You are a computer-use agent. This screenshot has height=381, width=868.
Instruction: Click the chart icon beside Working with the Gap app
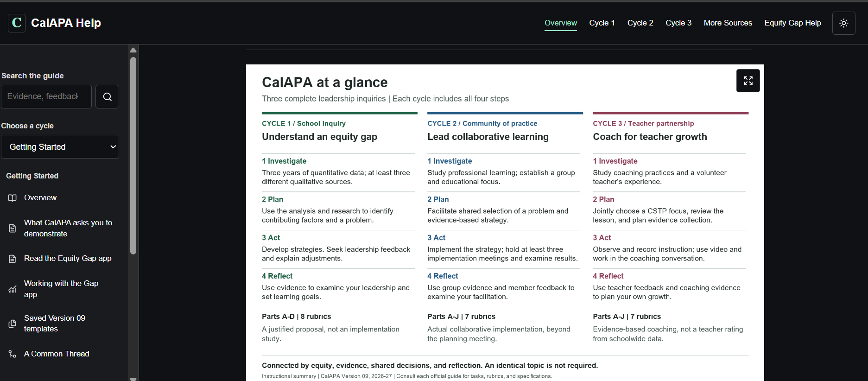pos(13,289)
